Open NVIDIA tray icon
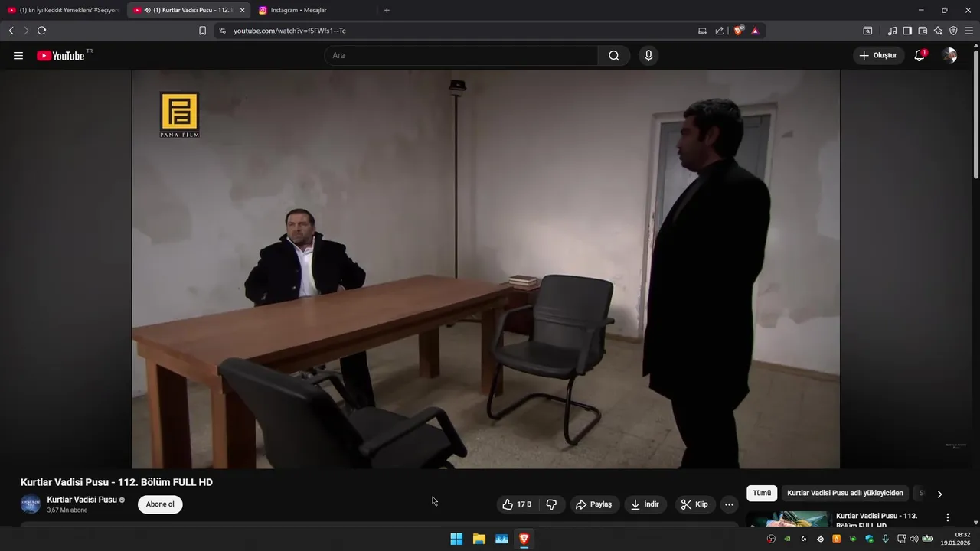 point(787,539)
